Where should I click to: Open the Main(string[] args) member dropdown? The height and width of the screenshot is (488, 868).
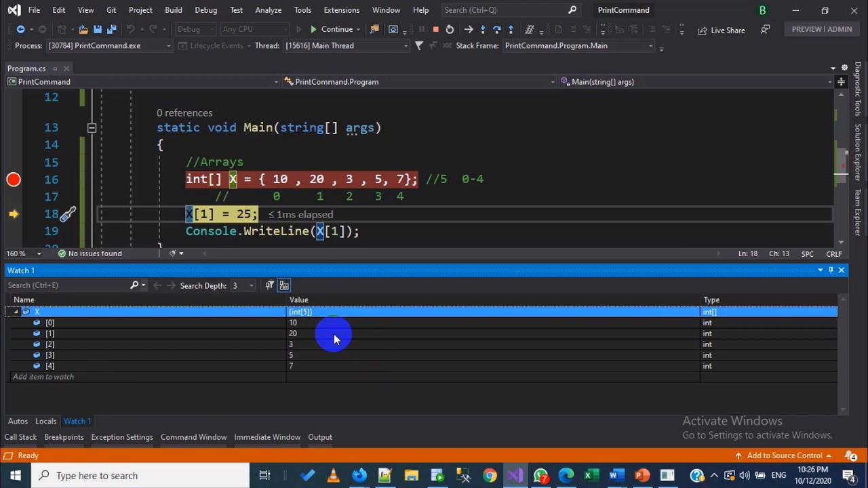(x=695, y=81)
